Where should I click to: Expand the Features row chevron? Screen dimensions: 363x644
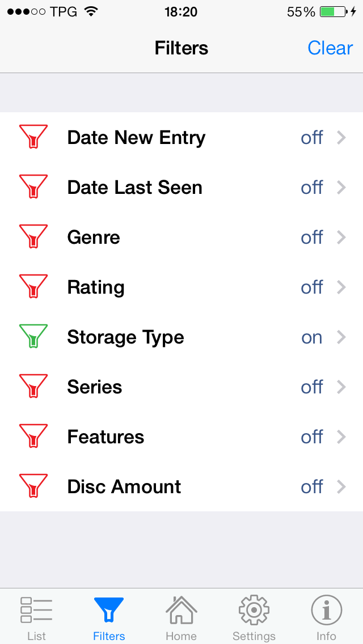coord(341,437)
